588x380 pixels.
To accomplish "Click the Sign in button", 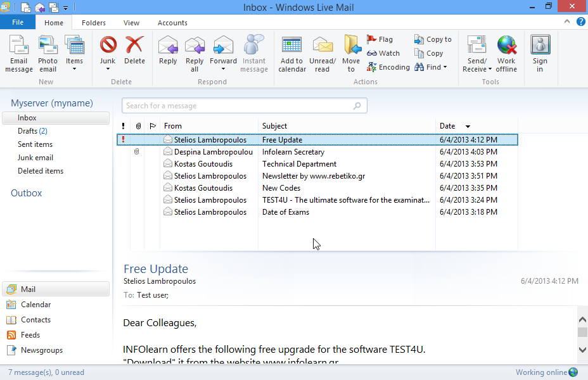I will (x=540, y=54).
